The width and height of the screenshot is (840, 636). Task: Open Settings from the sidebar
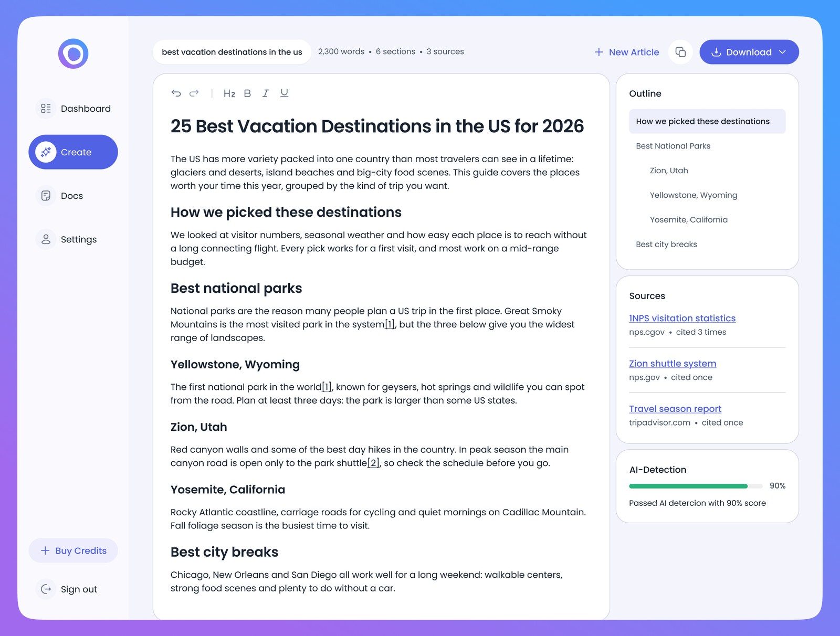(67, 239)
